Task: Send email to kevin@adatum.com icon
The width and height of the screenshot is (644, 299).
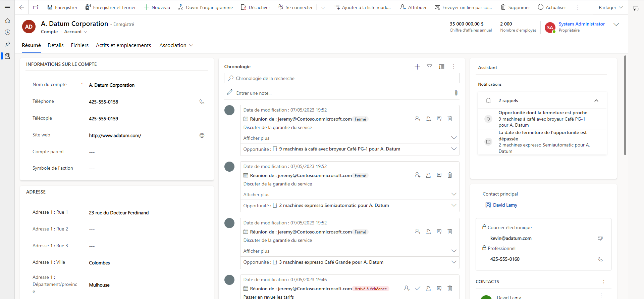Action: (x=600, y=239)
